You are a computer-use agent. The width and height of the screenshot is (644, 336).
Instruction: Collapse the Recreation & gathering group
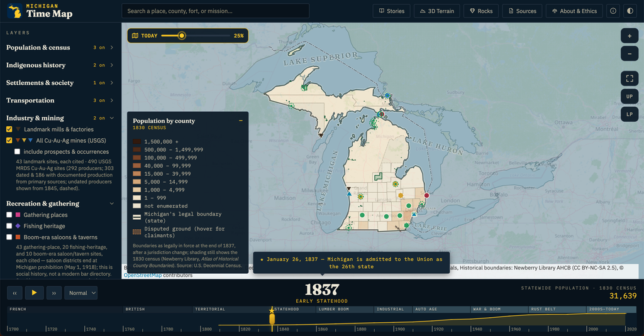[60, 203]
